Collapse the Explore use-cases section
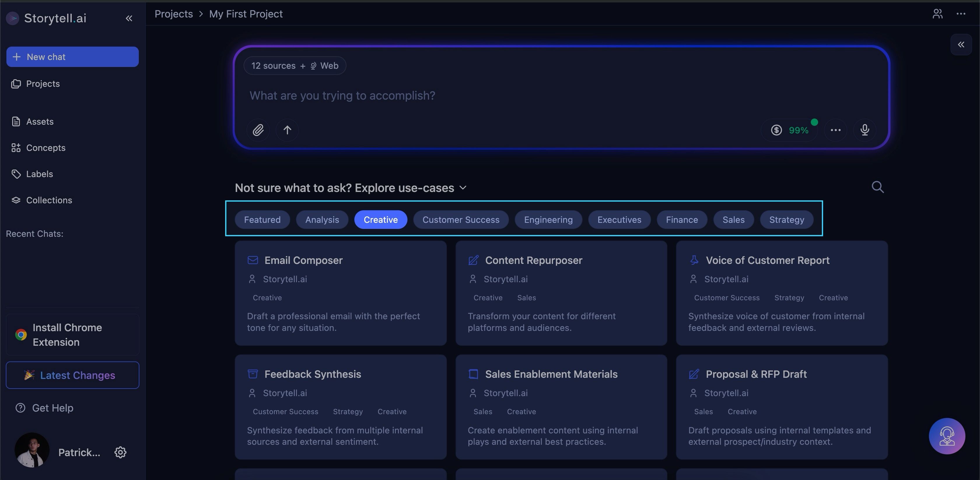This screenshot has width=980, height=480. coord(463,188)
